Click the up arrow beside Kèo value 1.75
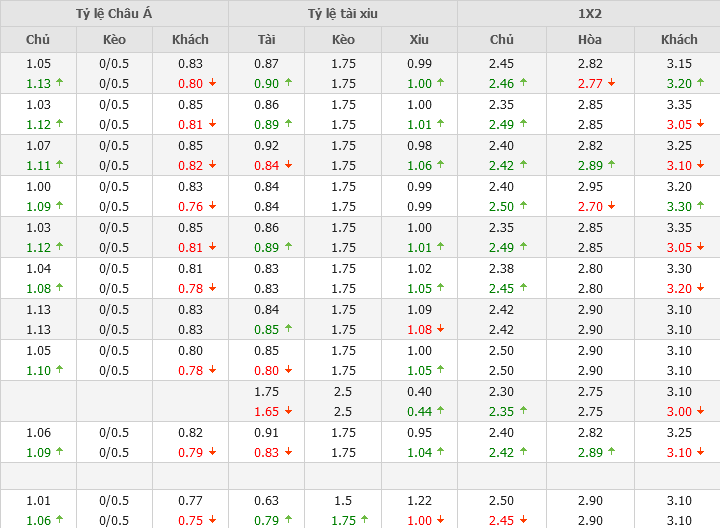 tap(364, 521)
